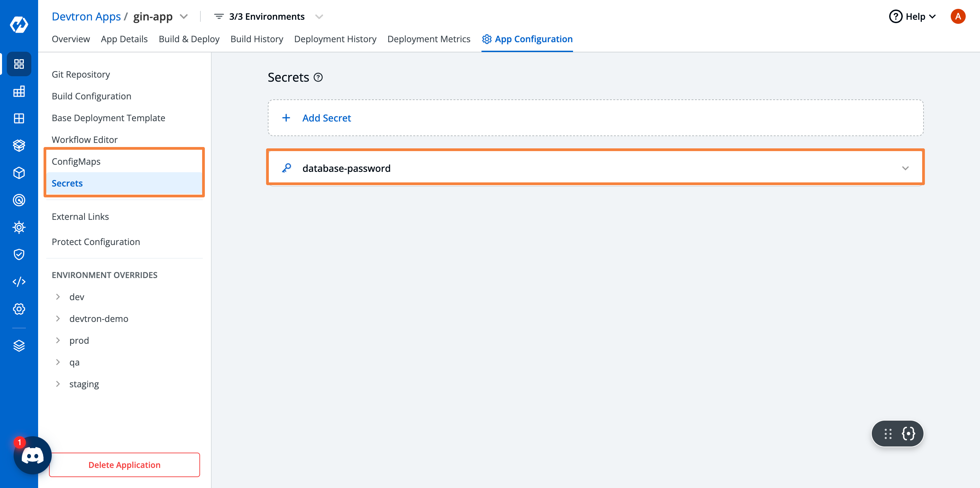980x488 pixels.
Task: Open the Application Groups window-grid icon in the sidebar
Action: (x=19, y=118)
